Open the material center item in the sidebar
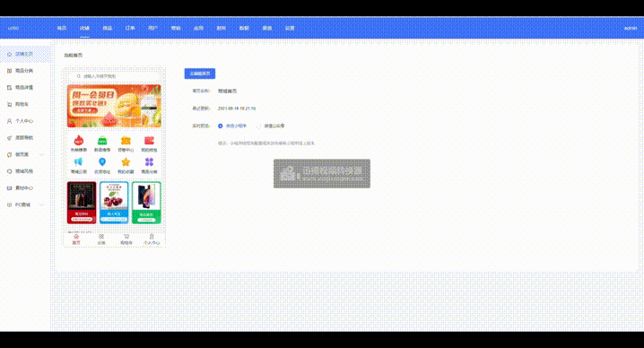The height and width of the screenshot is (348, 644). tap(24, 187)
